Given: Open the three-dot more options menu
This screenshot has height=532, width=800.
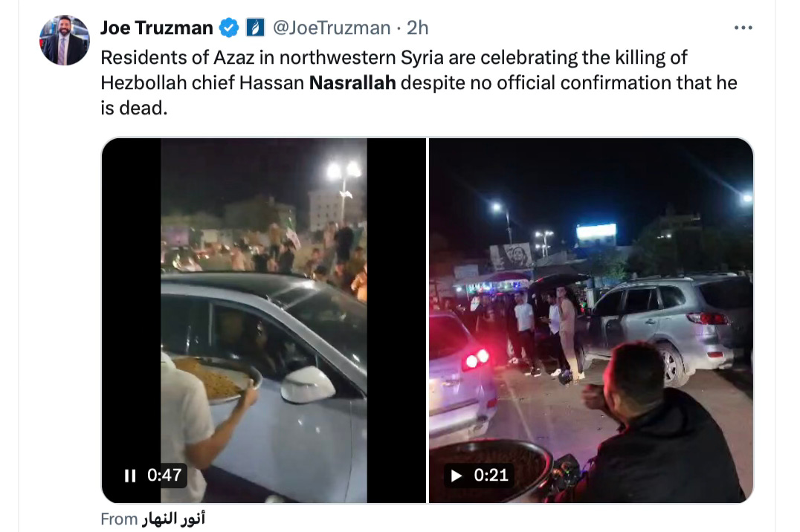Looking at the screenshot, I should (743, 27).
